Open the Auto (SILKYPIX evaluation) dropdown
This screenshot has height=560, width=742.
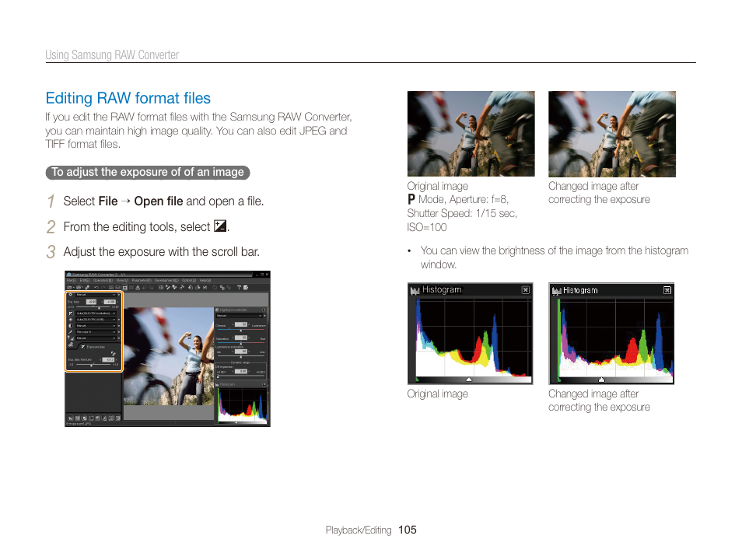point(96,313)
